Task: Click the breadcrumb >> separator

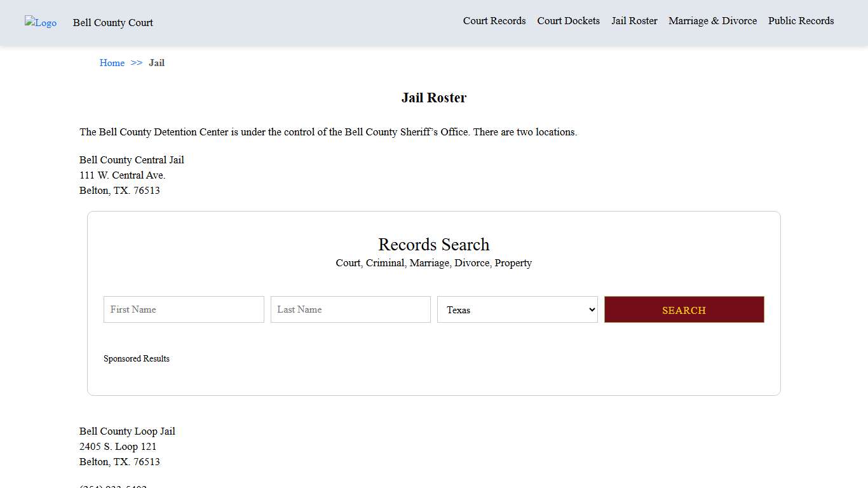Action: click(137, 63)
